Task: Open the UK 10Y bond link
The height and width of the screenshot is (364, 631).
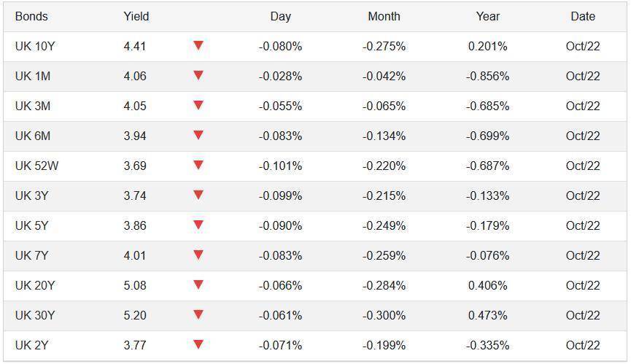Action: coord(35,46)
